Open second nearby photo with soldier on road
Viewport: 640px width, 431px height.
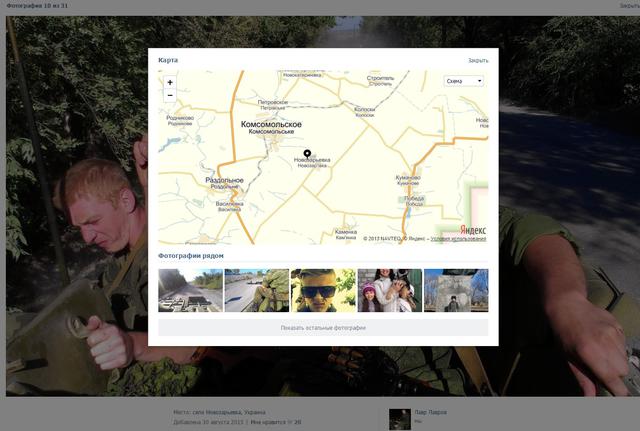256,290
